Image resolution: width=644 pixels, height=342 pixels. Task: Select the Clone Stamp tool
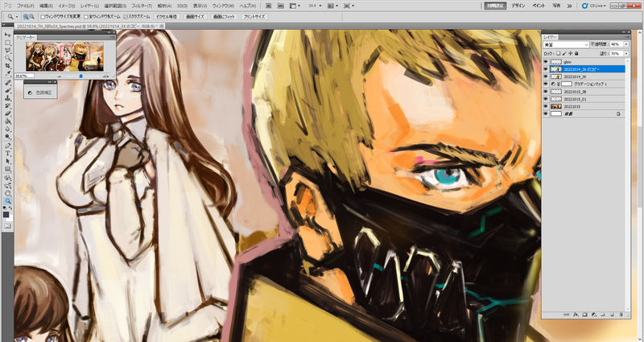click(8, 98)
